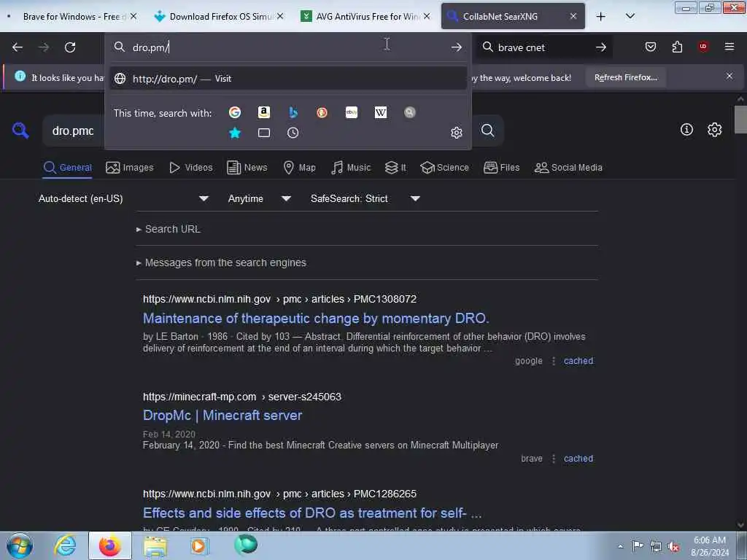The height and width of the screenshot is (560, 747).
Task: Open cached link of google result
Action: tap(578, 361)
